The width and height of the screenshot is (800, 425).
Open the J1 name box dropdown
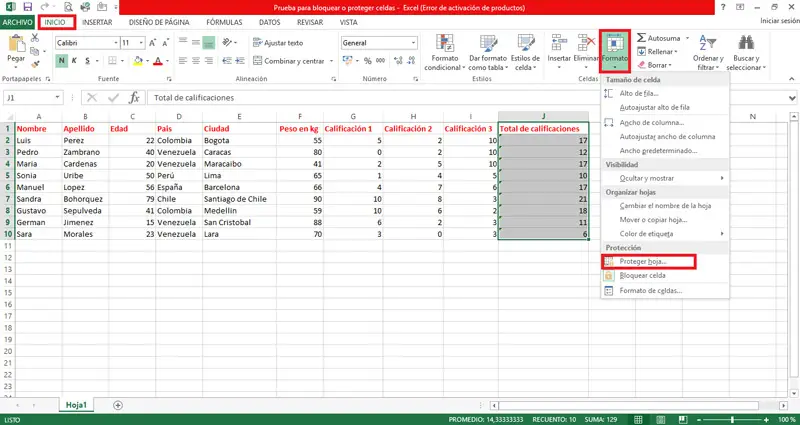tap(58, 97)
